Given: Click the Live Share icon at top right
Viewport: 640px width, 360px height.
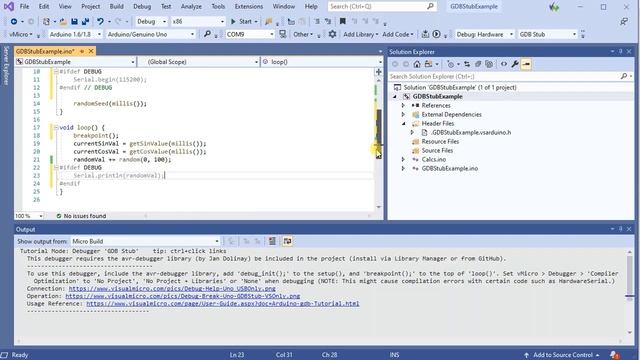Looking at the screenshot, I should coord(624,22).
